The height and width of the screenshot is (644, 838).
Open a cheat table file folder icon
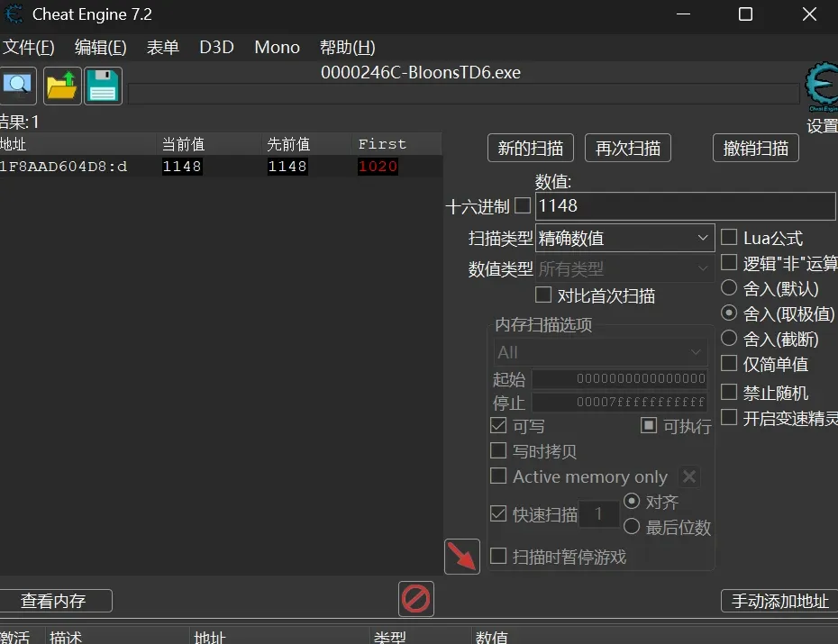pos(62,86)
